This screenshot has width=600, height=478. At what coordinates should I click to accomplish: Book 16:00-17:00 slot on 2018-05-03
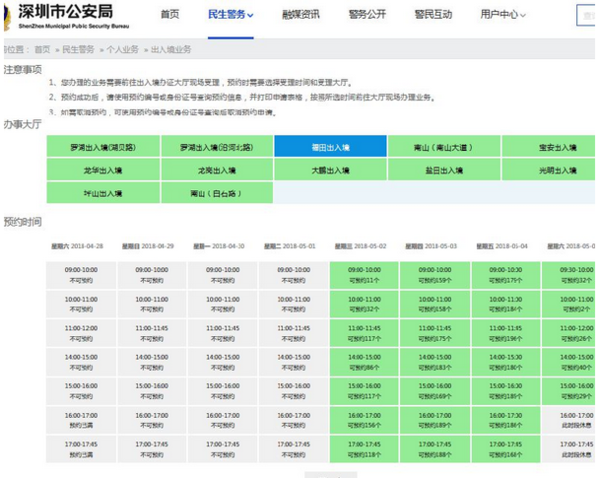tap(435, 420)
